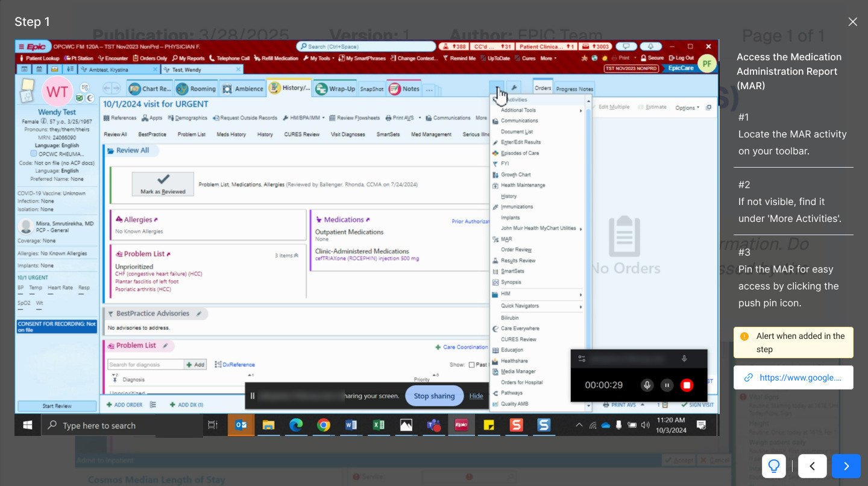Image resolution: width=868 pixels, height=486 pixels.
Task: Toggle the Past checkbox next to Show
Action: point(471,365)
